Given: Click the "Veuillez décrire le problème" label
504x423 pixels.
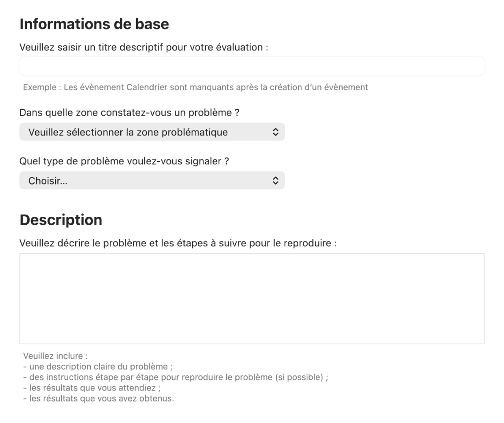Looking at the screenshot, I should 178,243.
